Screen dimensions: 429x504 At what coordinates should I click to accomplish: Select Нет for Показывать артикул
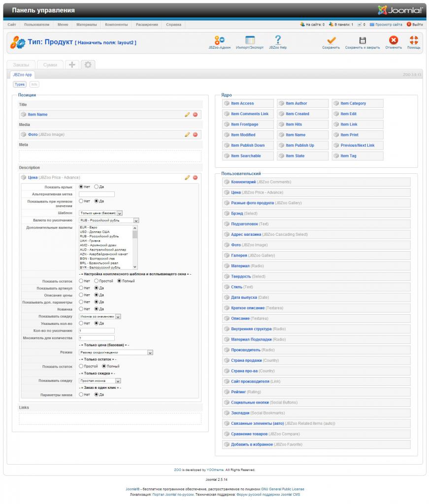coord(81,288)
